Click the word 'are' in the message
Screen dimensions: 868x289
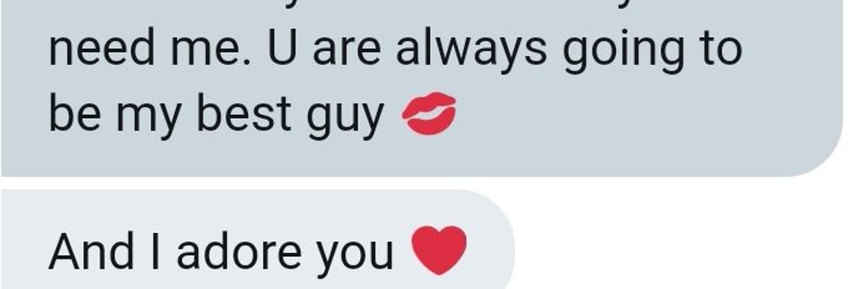point(347,52)
